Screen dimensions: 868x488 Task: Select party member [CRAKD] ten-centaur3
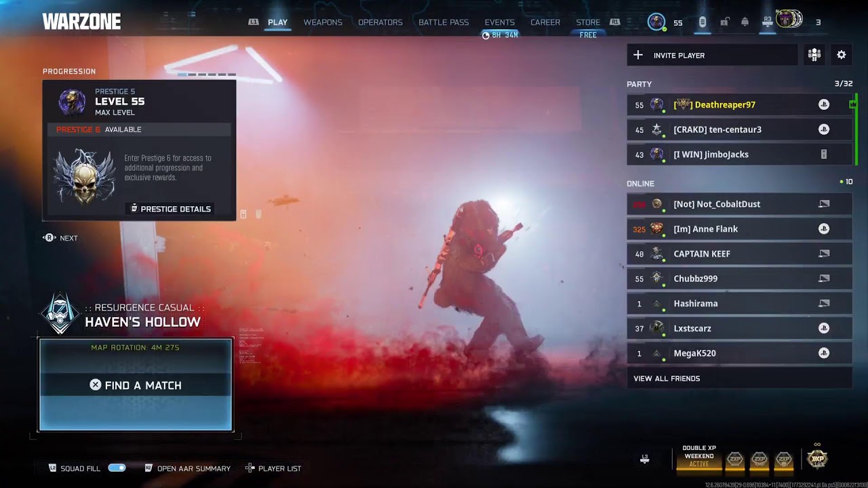(x=739, y=129)
